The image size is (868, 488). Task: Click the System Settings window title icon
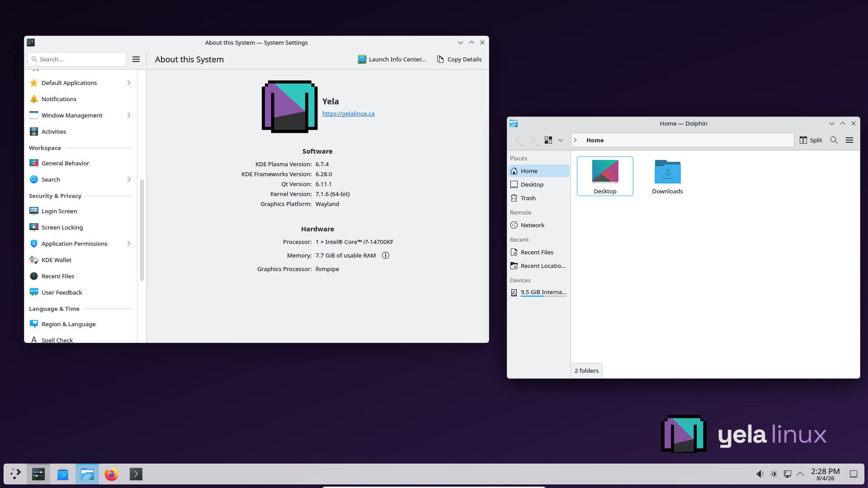pos(31,42)
